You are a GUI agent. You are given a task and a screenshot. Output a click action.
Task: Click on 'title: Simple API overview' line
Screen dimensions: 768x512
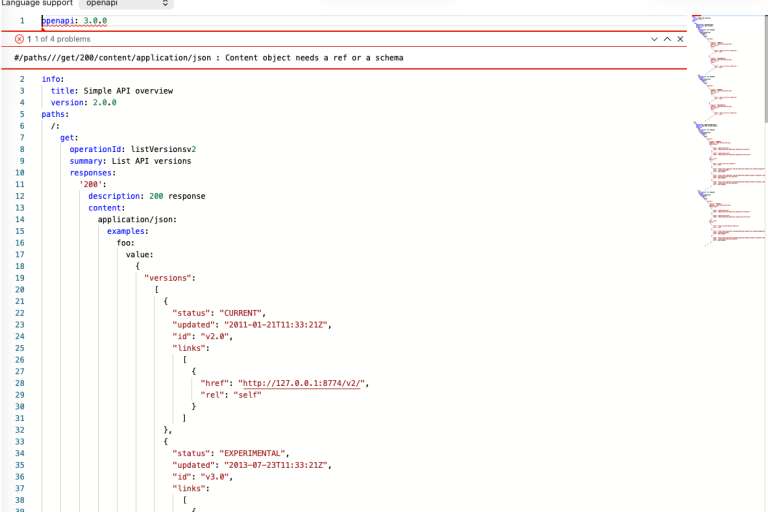pos(112,91)
